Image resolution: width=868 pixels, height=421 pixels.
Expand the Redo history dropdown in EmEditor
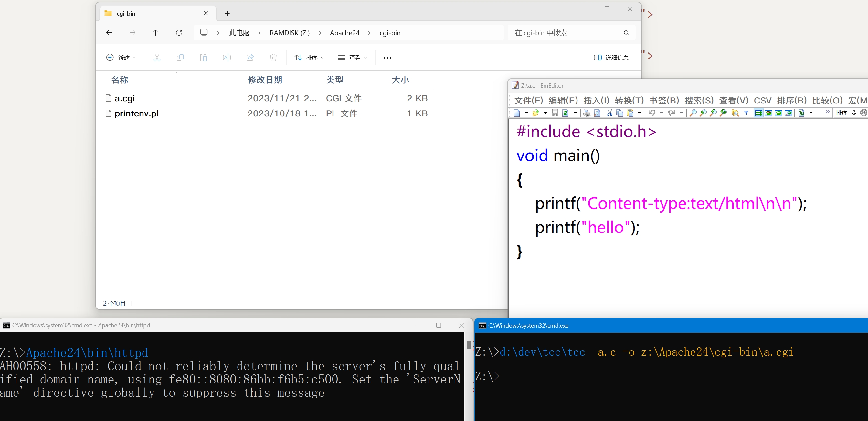[681, 113]
